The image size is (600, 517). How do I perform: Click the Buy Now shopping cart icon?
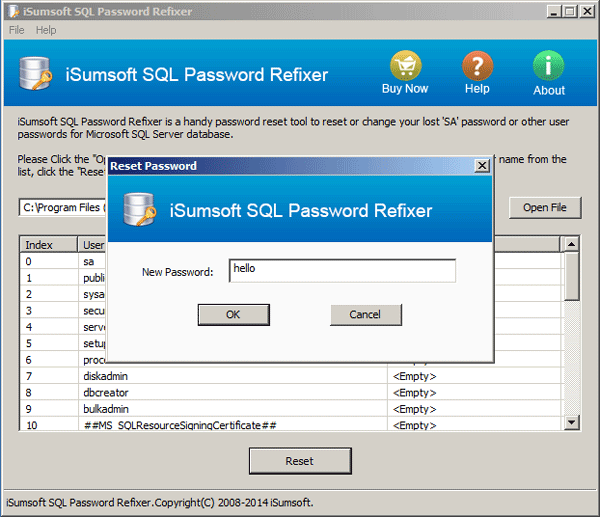pos(405,65)
